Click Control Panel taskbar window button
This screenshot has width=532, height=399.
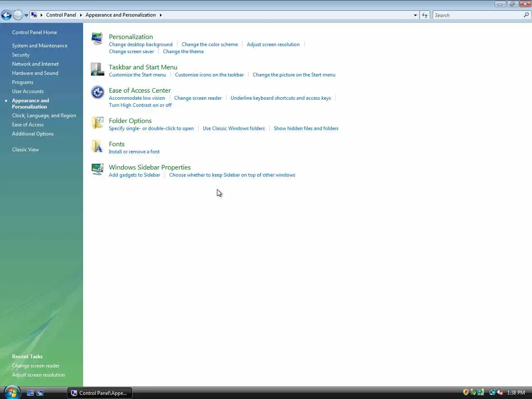100,393
